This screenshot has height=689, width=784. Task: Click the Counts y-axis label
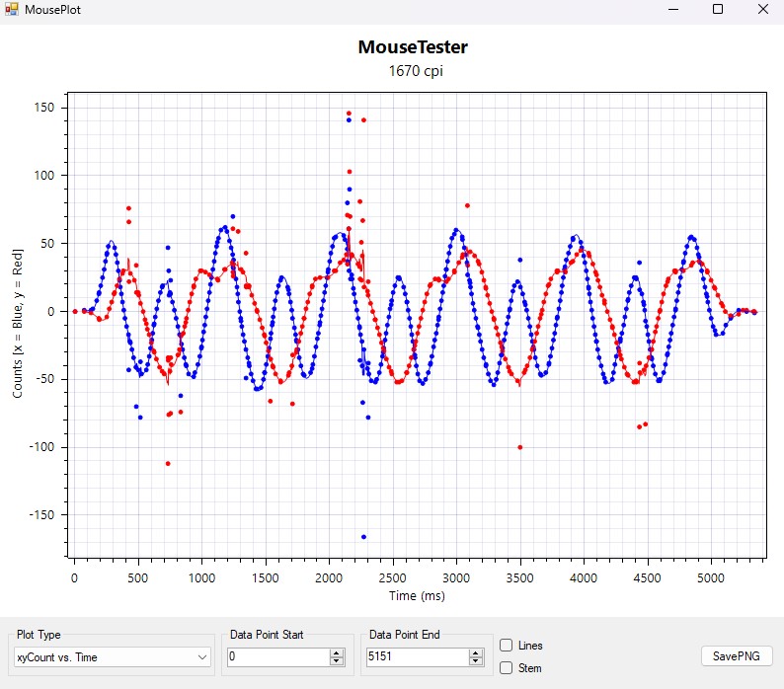[18, 326]
